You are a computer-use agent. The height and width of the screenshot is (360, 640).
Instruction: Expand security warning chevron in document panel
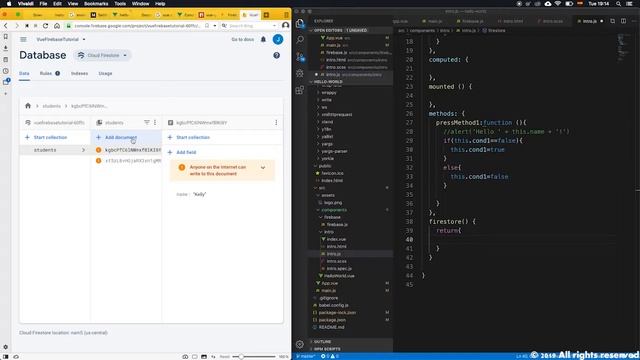(263, 167)
